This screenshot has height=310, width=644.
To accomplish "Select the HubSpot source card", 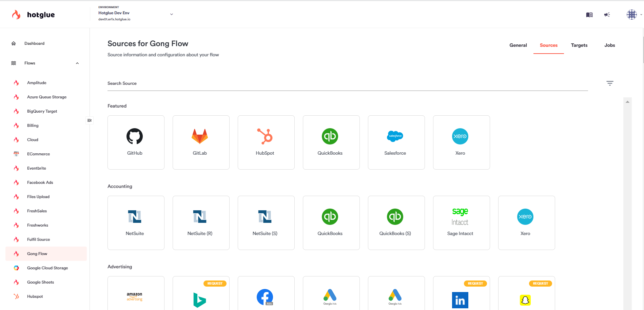I will (266, 142).
